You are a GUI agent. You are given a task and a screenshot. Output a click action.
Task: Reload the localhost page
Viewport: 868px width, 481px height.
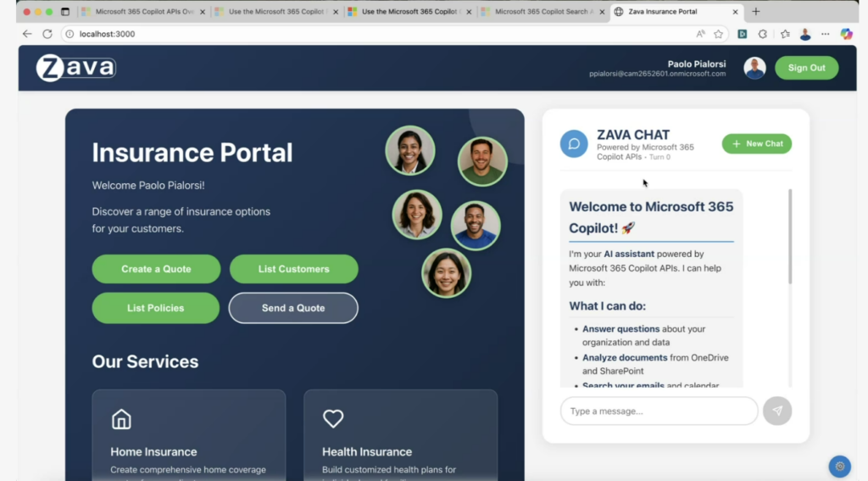[x=47, y=34]
